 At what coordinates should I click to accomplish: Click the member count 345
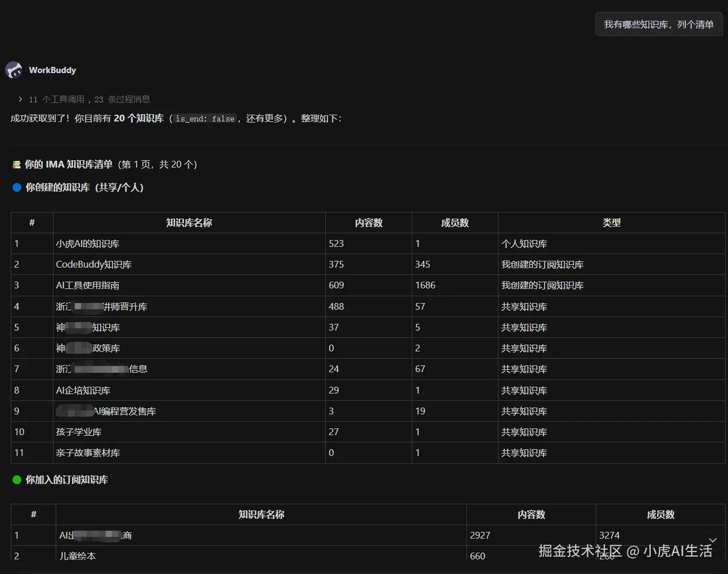423,265
